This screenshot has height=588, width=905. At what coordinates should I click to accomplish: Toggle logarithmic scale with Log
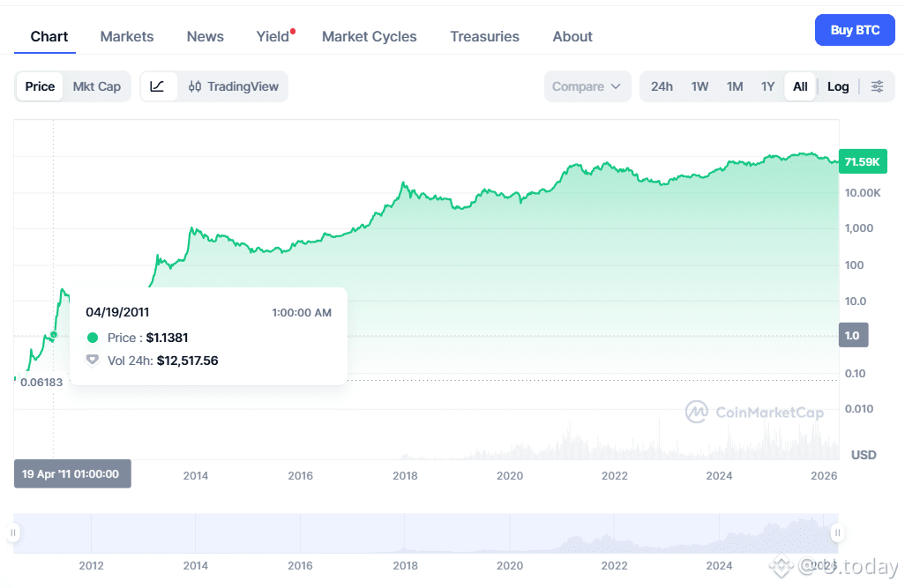coord(837,86)
